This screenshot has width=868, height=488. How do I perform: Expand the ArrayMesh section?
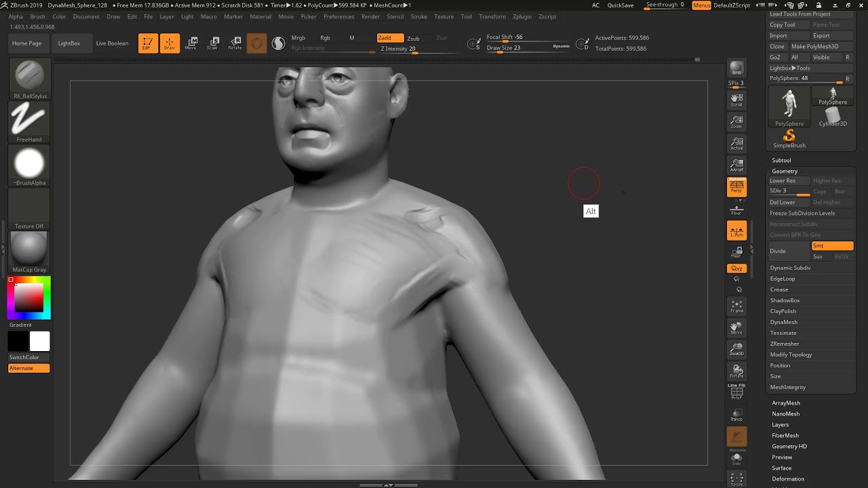(786, 403)
